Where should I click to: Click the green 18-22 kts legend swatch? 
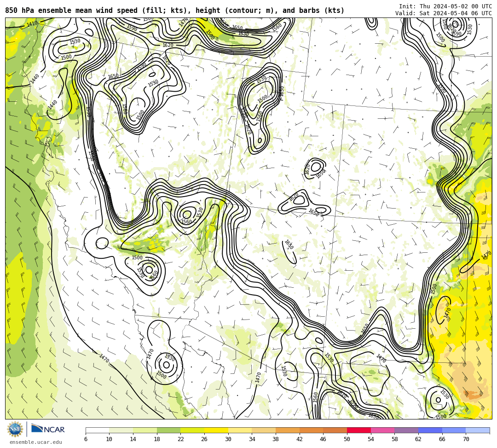click(168, 430)
